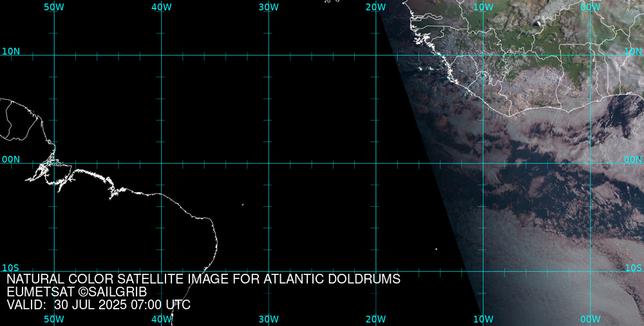Click the 00W longitude label along the top edge
Image resolution: width=644 pixels, height=326 pixels.
(x=591, y=7)
